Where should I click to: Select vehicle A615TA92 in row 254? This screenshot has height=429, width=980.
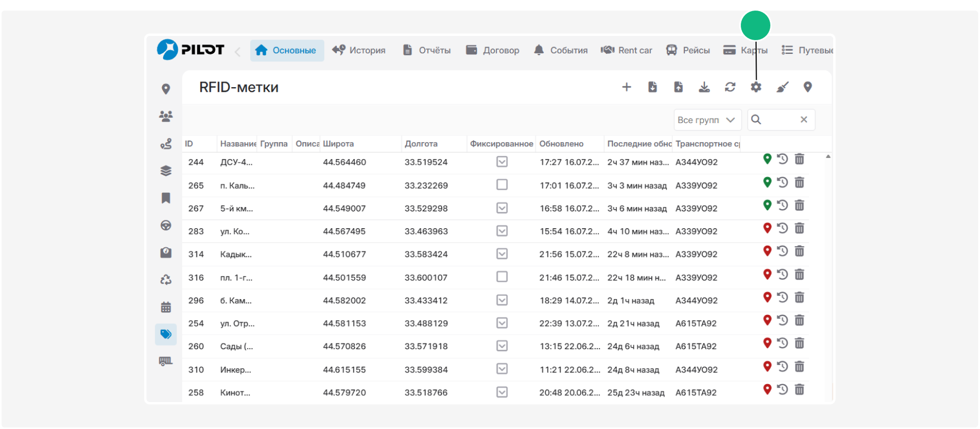click(696, 323)
